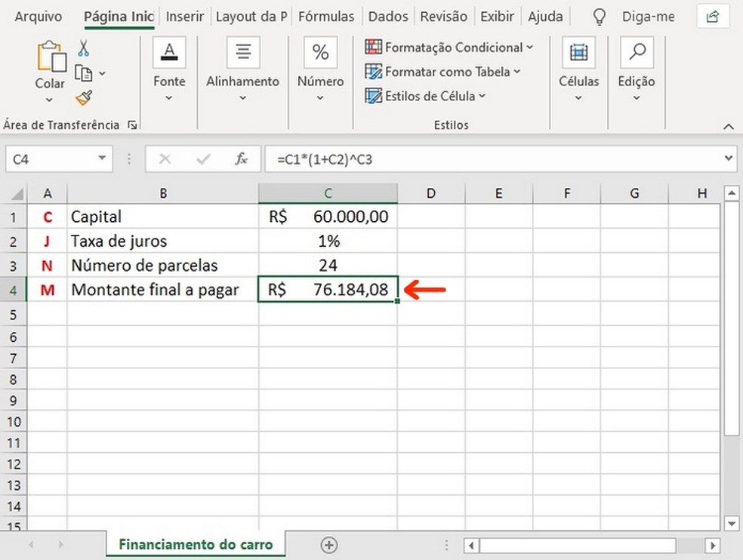This screenshot has height=560, width=743.
Task: Click the Alinhamento icon
Action: pos(242,51)
